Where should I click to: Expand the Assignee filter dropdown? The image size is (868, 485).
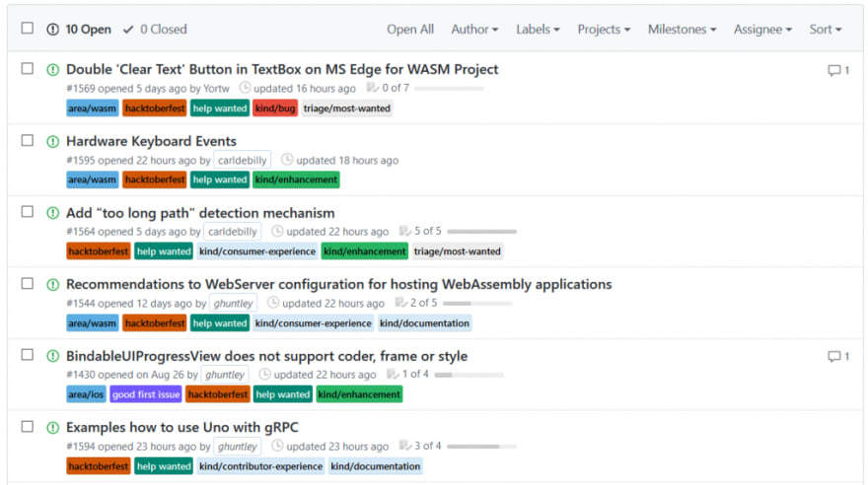[x=762, y=30]
